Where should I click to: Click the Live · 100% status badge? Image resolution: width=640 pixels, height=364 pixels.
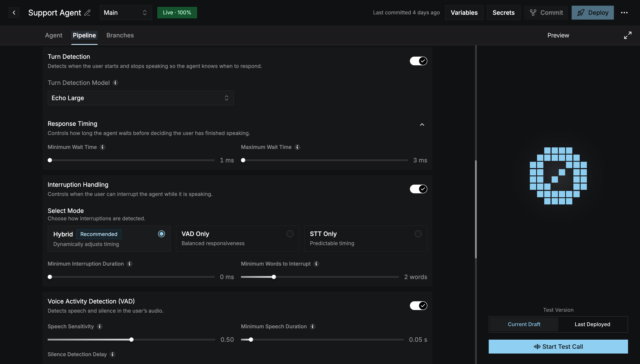click(x=177, y=12)
